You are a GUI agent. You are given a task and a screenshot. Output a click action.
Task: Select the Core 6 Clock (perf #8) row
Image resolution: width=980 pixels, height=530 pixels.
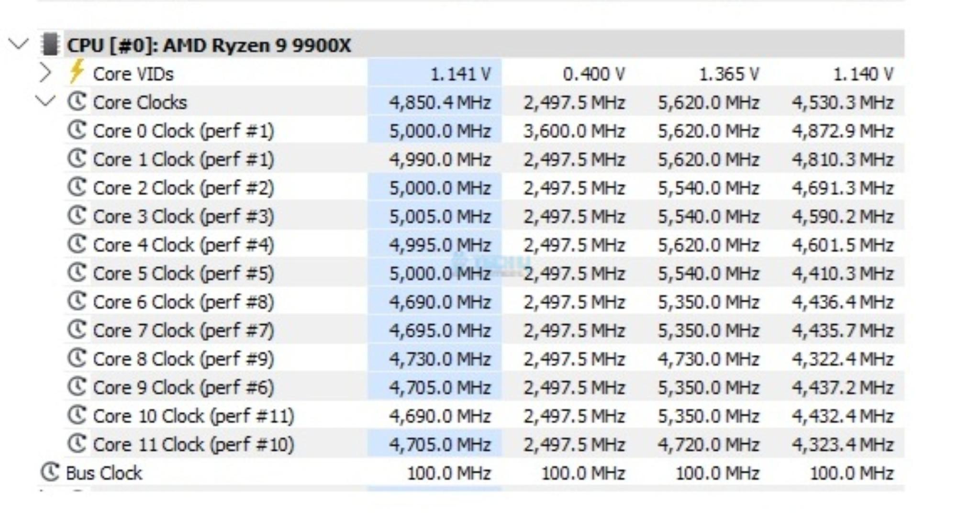click(183, 302)
